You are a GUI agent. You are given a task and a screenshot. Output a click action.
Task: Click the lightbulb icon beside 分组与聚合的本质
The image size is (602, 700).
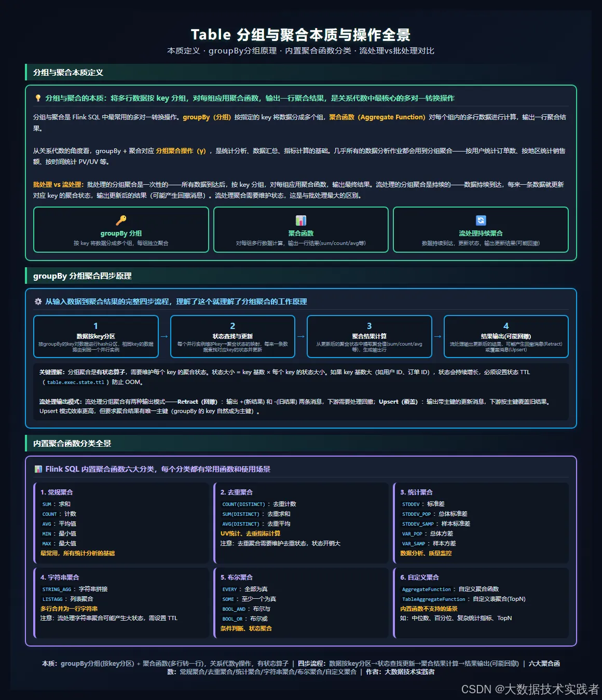[x=38, y=98]
